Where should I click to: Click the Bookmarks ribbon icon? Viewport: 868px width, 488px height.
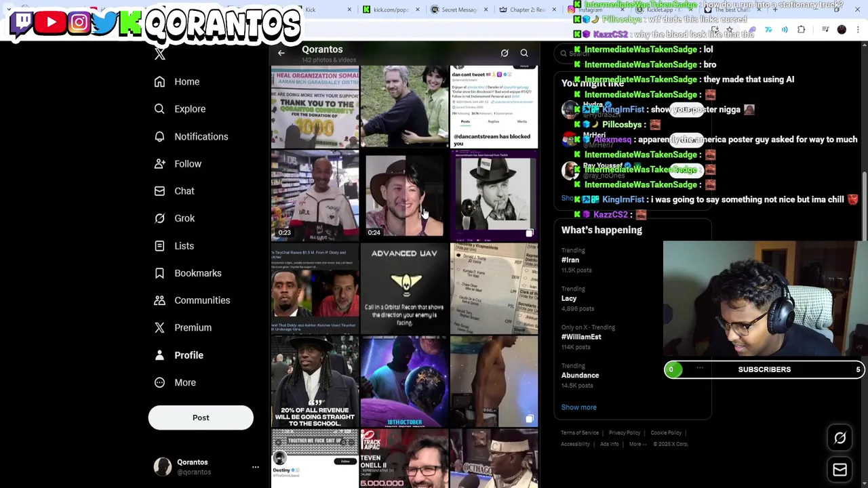pos(159,273)
